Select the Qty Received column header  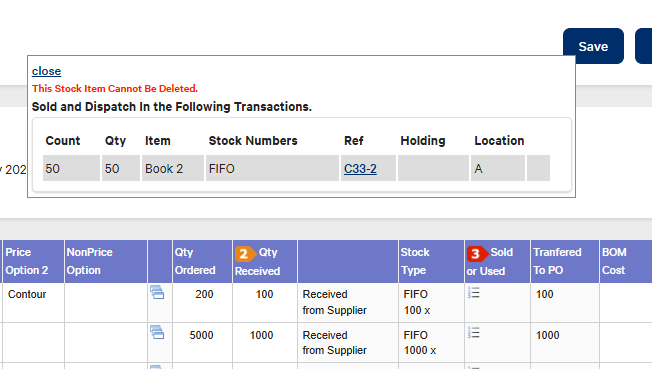tap(265, 261)
